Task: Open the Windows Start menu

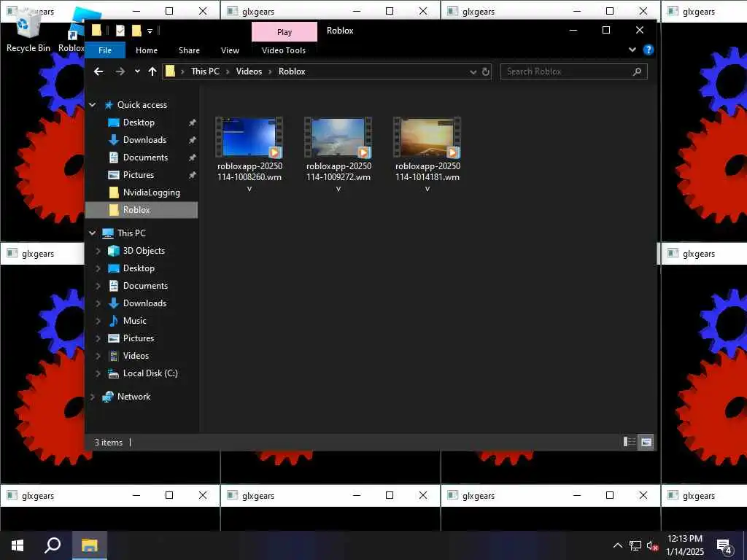Action: (18, 545)
